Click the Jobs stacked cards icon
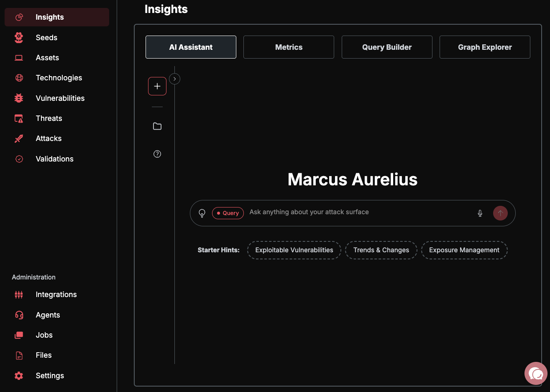Image resolution: width=550 pixels, height=392 pixels. [x=19, y=335]
